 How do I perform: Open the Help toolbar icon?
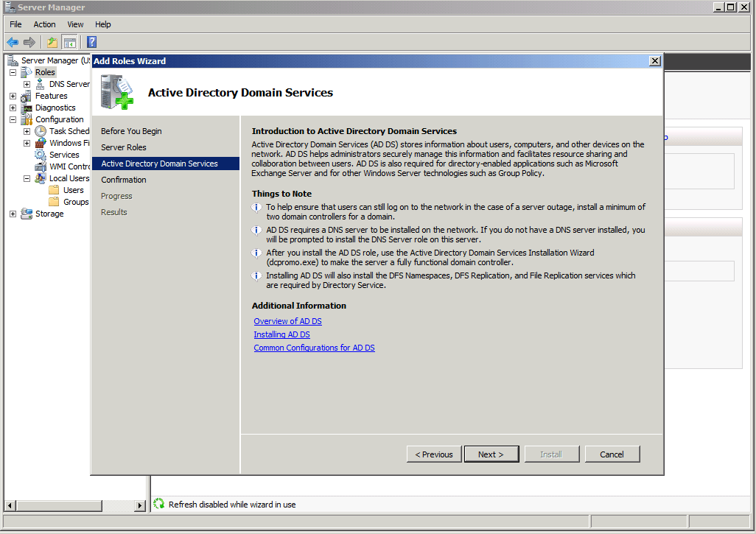[x=91, y=43]
